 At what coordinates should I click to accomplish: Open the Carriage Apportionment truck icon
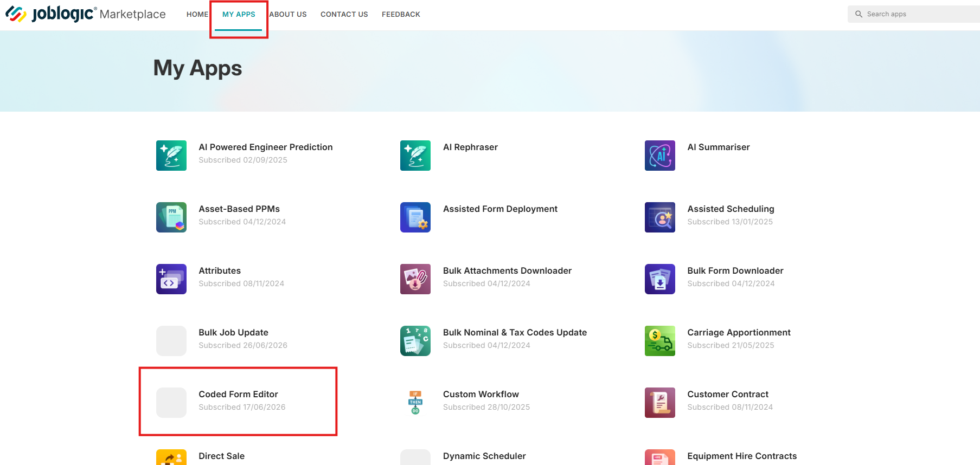[x=660, y=341]
